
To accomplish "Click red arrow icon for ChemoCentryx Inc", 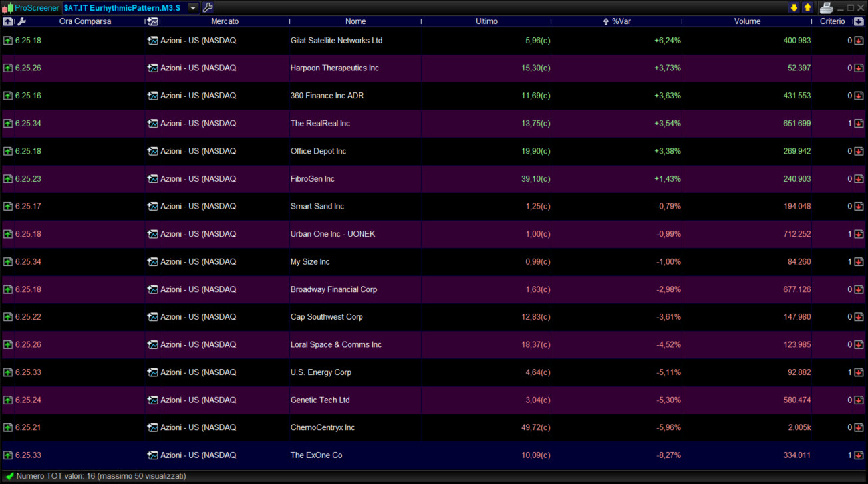I will point(859,427).
